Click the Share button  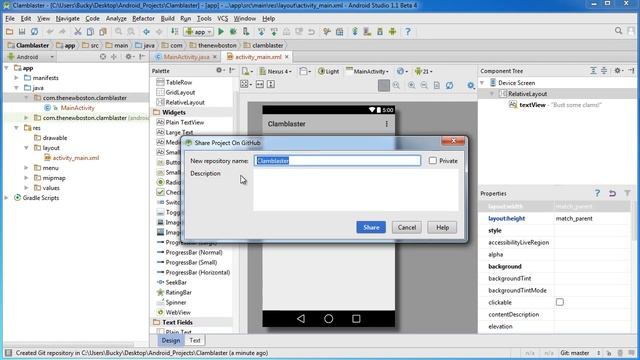click(371, 227)
